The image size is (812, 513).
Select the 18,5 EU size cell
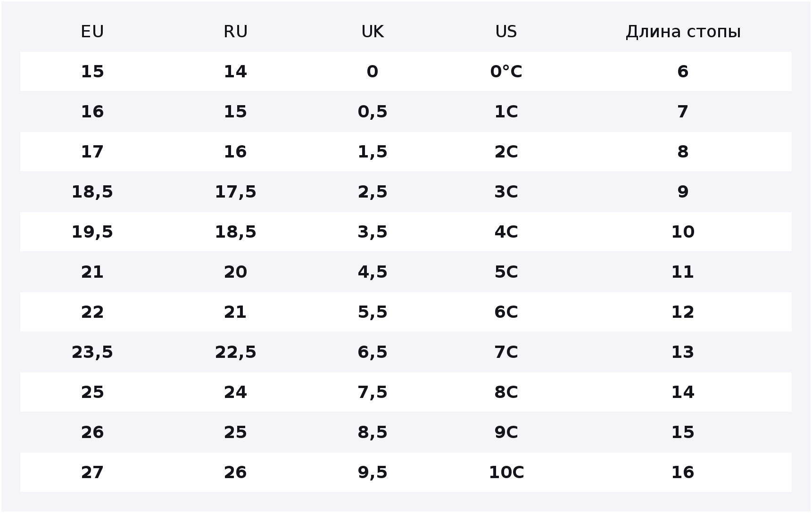[x=92, y=192]
